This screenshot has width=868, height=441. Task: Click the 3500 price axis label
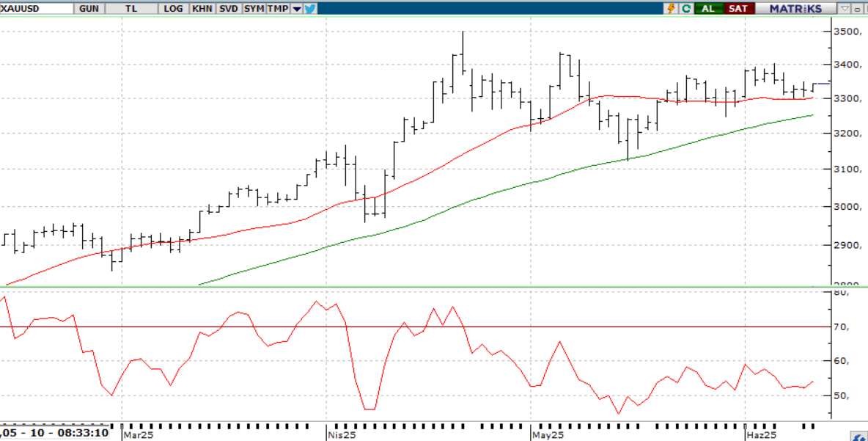(x=847, y=32)
